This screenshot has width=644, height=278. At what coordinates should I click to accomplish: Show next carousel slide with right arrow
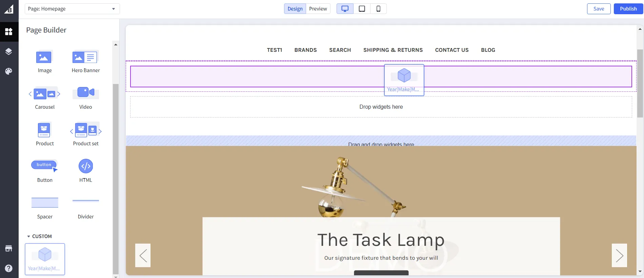click(x=619, y=255)
